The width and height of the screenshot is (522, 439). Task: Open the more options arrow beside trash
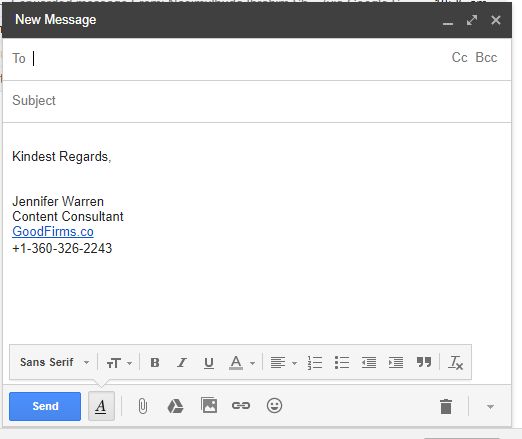490,406
